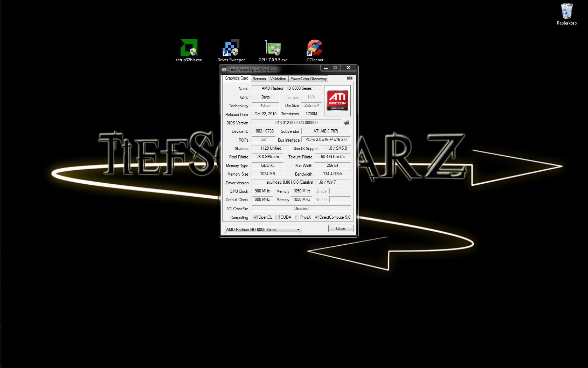Close GPU-Z with title bar X
Screen dimensions: 588x368
[x=348, y=68]
